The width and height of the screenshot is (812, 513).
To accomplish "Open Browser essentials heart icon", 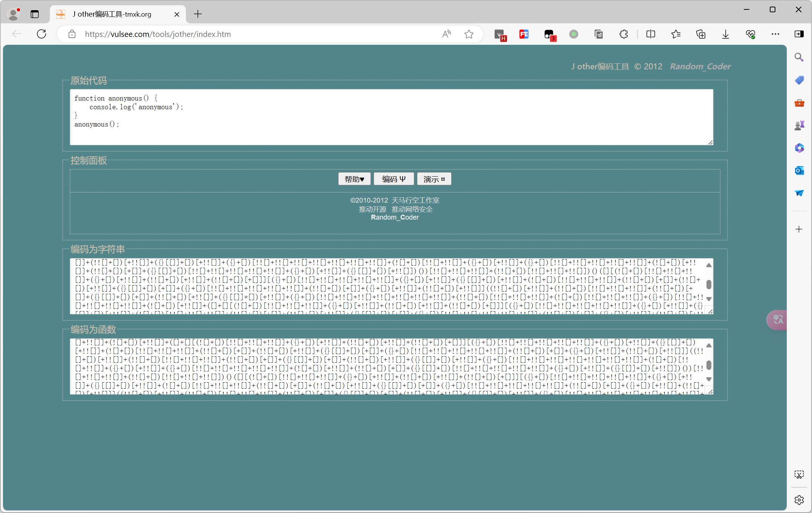I will (750, 34).
